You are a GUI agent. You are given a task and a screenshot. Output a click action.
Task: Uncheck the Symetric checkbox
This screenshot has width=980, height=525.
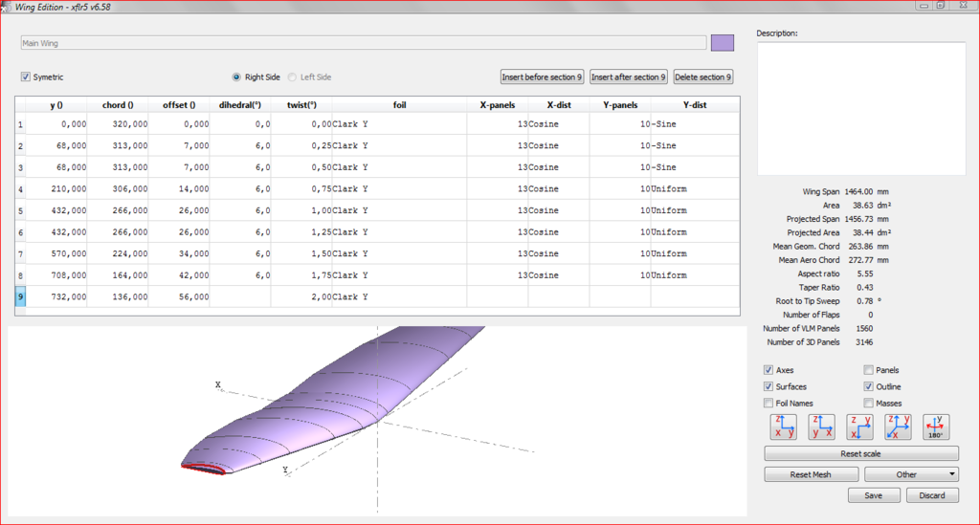26,77
